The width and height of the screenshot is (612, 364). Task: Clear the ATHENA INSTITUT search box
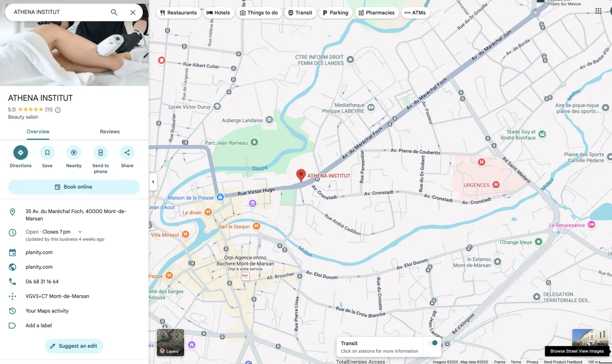[133, 12]
